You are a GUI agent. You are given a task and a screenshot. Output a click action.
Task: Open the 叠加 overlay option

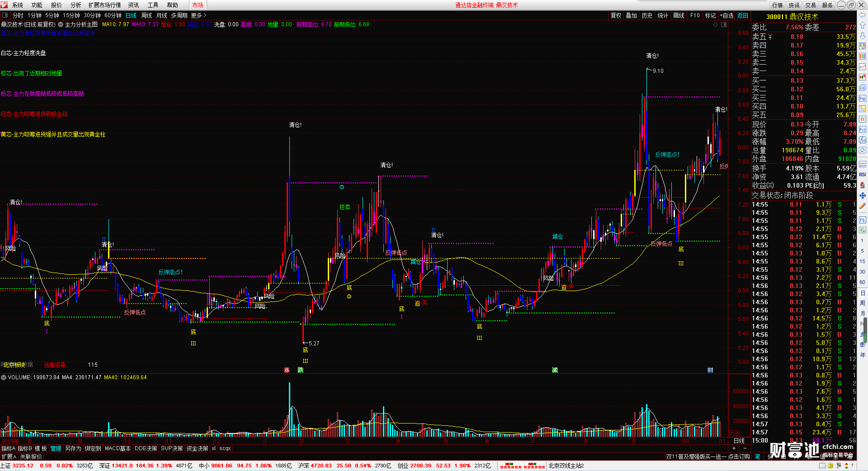coord(631,15)
